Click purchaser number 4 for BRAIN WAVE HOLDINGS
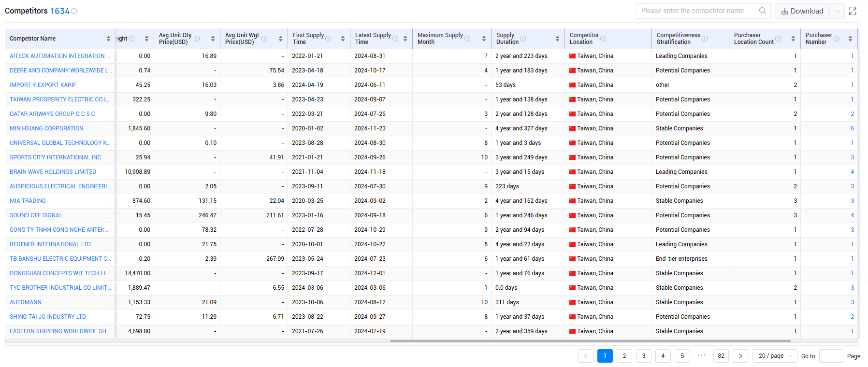 coord(852,172)
